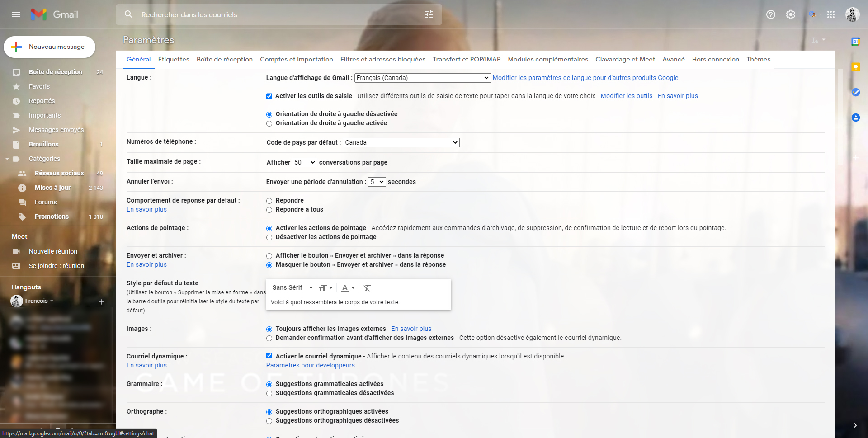Open Boîte de réception folder

click(56, 72)
